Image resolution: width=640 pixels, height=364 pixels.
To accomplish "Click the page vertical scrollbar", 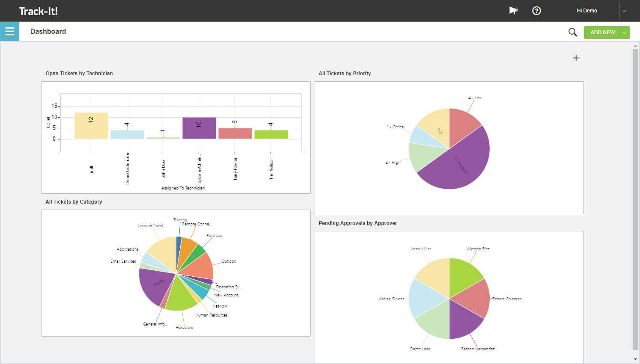I will [635, 199].
